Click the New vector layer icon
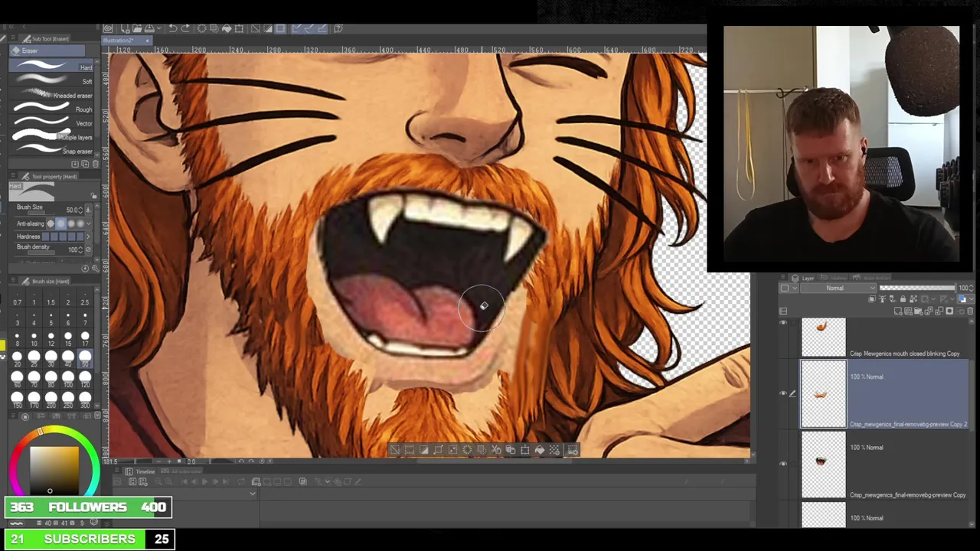This screenshot has height=551, width=980. [x=909, y=311]
